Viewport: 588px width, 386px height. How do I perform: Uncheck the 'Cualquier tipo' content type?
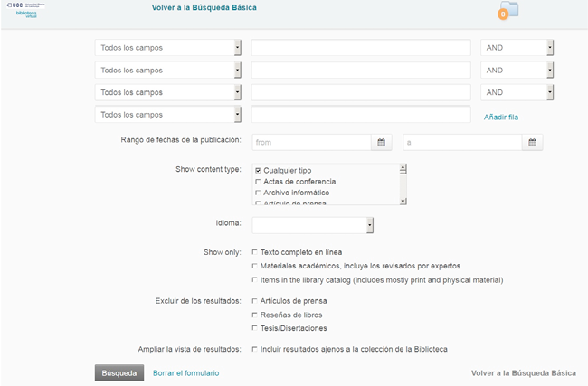(x=259, y=170)
